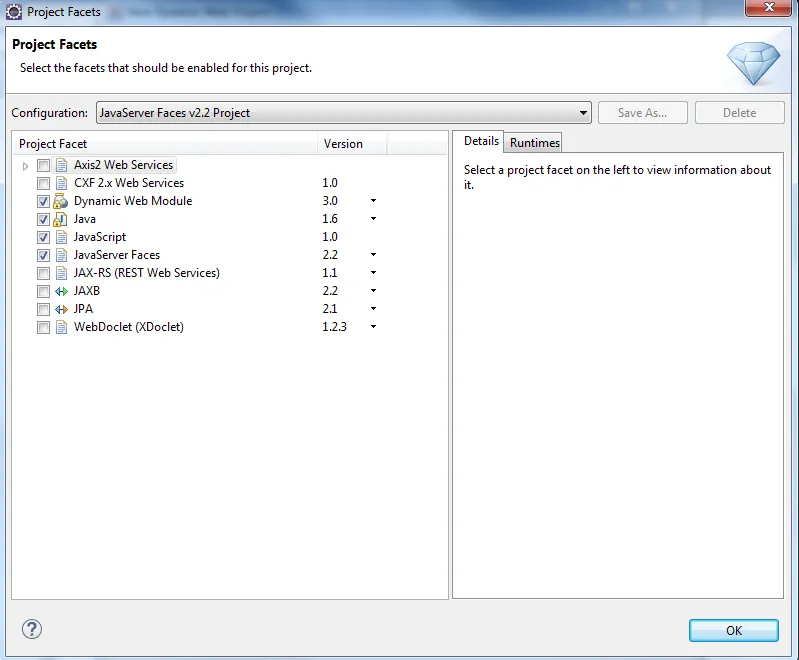Click the Save As... button
799x660 pixels.
[x=643, y=113]
